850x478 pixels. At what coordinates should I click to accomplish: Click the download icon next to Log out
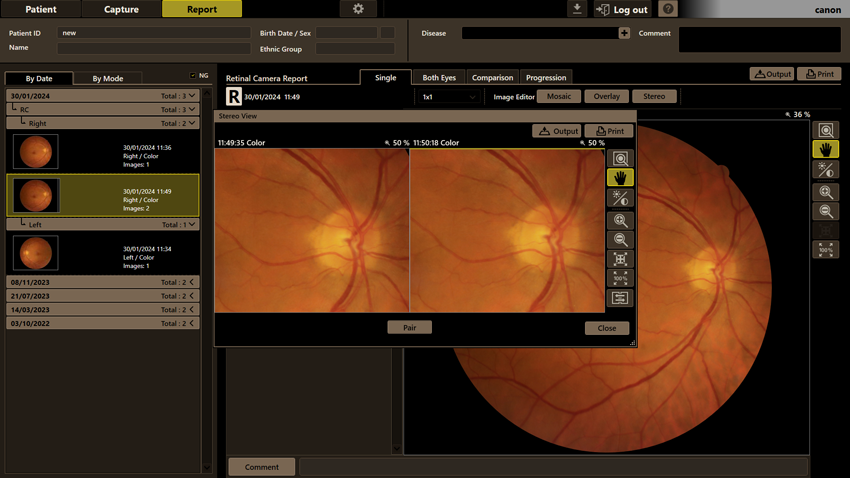coord(577,9)
